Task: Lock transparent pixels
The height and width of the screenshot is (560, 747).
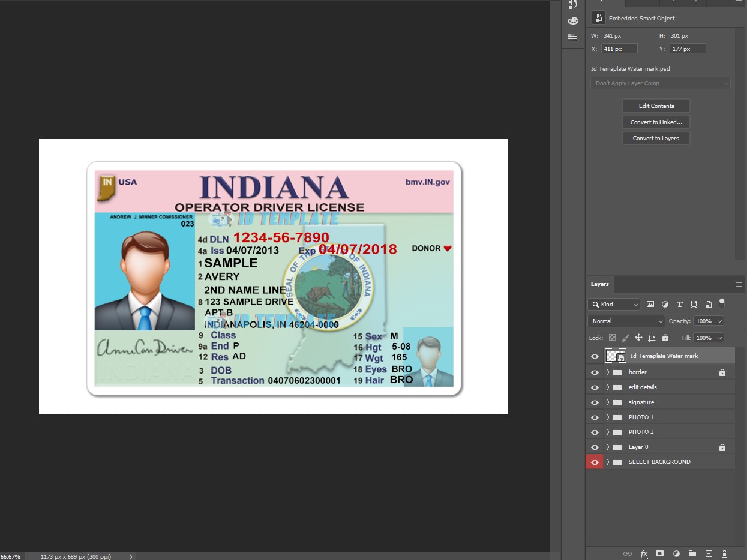Action: pos(612,338)
